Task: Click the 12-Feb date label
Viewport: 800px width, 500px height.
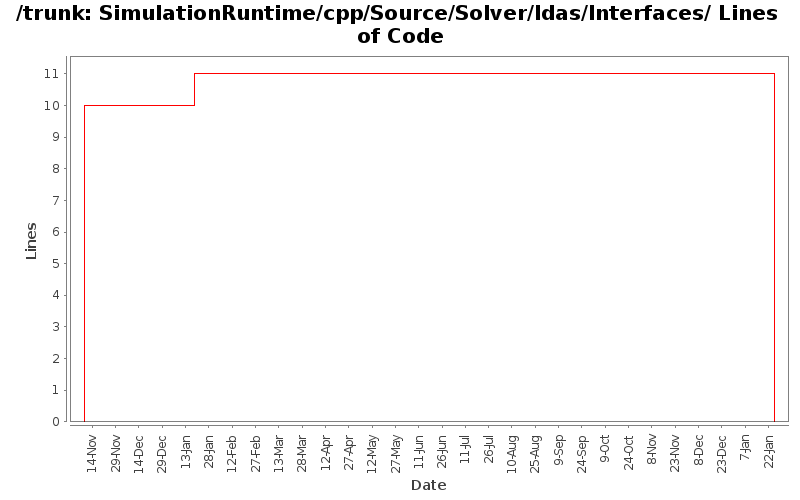Action: click(232, 453)
